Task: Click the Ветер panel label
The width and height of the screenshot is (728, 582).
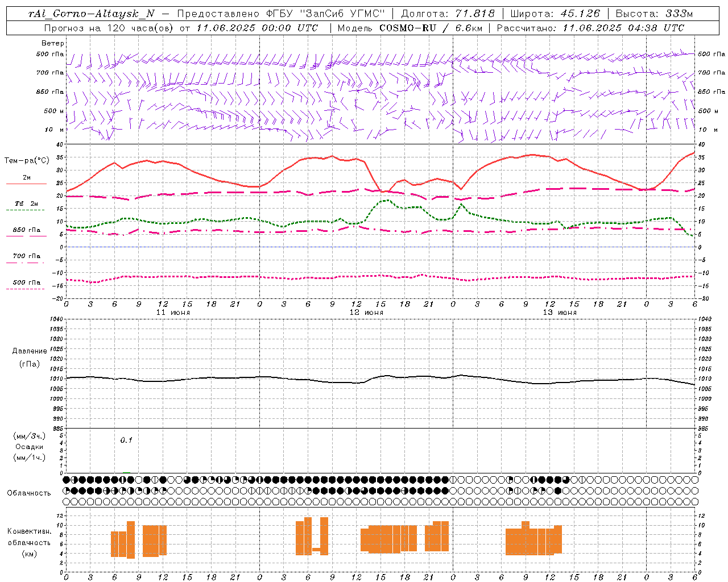Action: coord(53,43)
